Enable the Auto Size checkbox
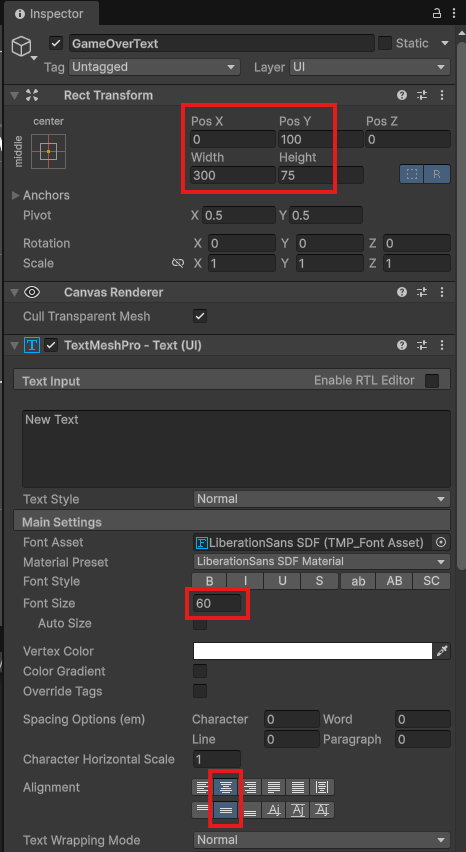The height and width of the screenshot is (852, 466). 200,624
